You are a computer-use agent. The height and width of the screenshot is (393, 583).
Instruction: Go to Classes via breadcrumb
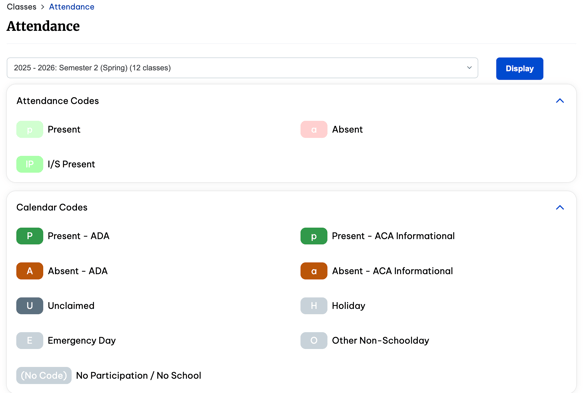22,7
